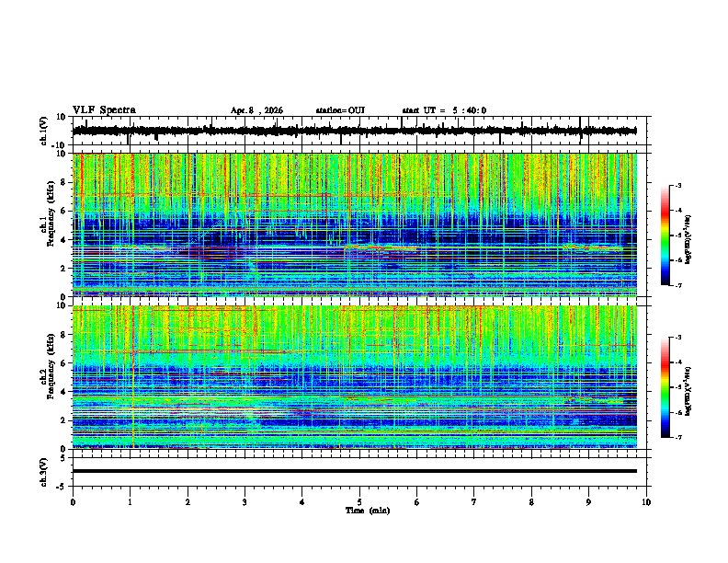
Task: Click the "VLF Spectra" title text
Action: tap(104, 110)
